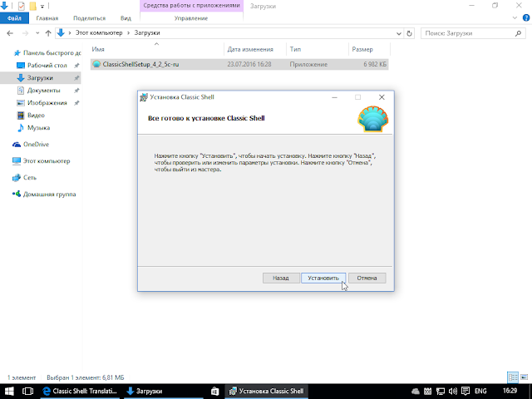Refresh the Загрузки folder view
The image size is (532, 399).
click(x=410, y=33)
